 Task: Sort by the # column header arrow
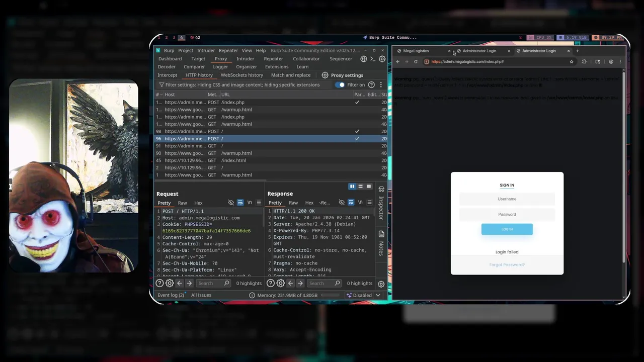click(x=162, y=95)
